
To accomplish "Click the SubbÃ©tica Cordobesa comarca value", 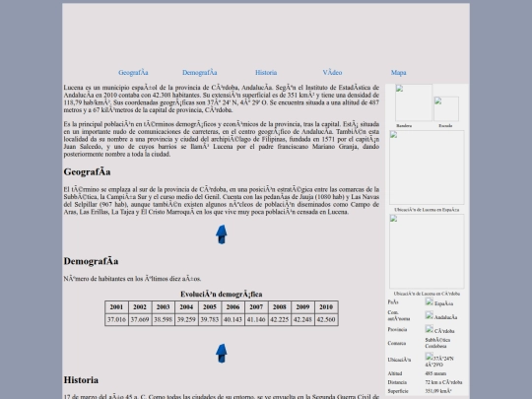I will (x=437, y=343).
